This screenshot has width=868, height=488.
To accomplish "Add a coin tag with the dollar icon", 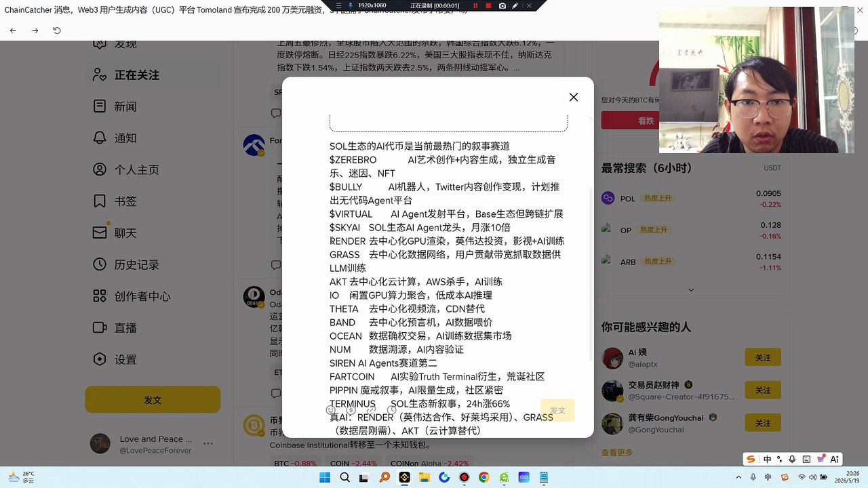I will pyautogui.click(x=351, y=410).
